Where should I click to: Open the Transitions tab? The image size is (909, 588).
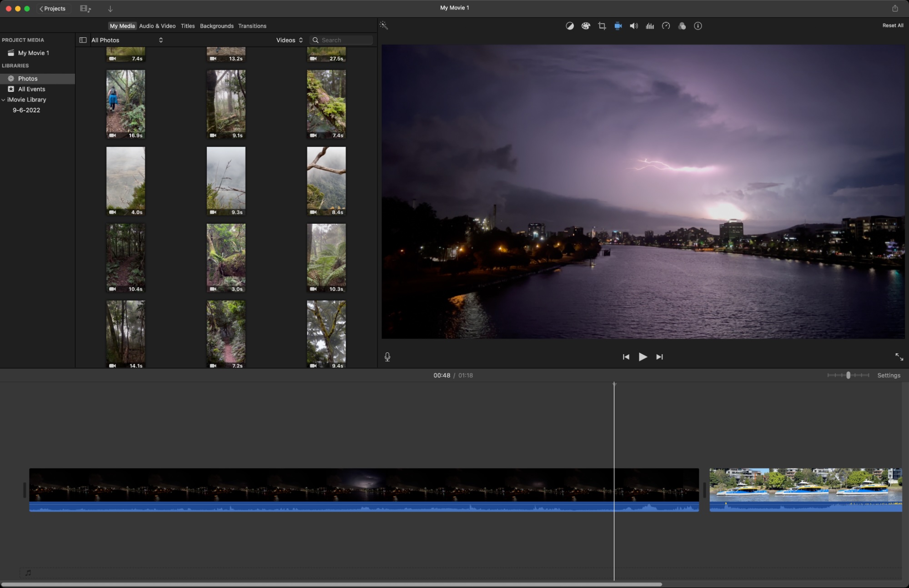tap(252, 26)
